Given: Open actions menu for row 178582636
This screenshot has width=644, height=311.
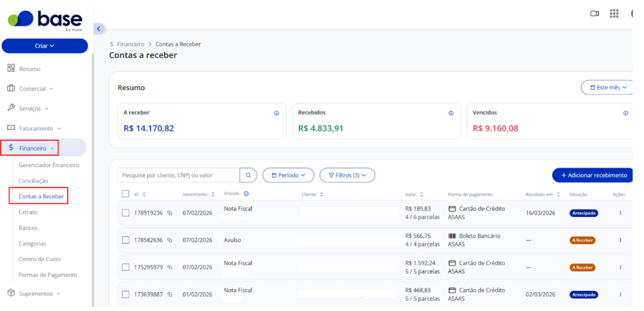Looking at the screenshot, I should click(x=620, y=240).
